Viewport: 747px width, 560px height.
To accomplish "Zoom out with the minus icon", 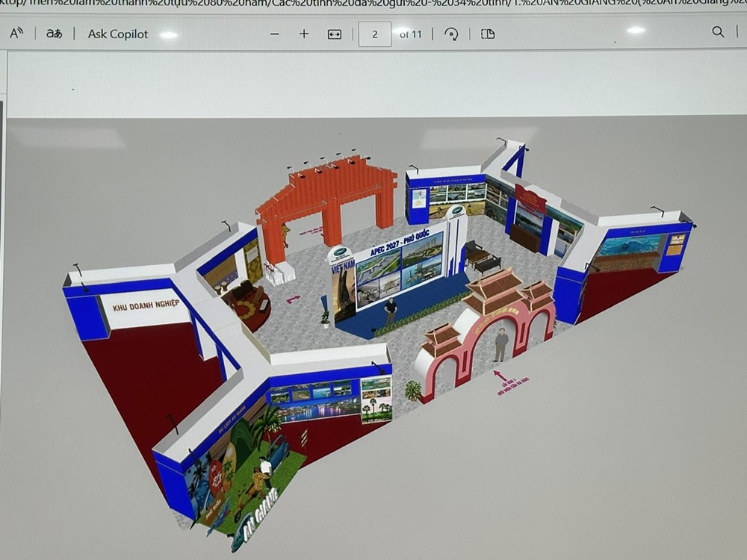I will point(274,34).
